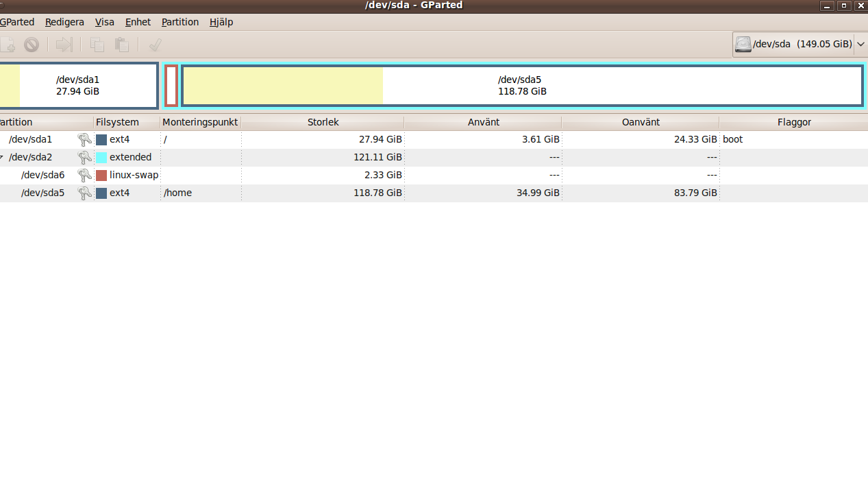
Task: Click the lock keys icon for /dev/sda6
Action: coord(84,175)
